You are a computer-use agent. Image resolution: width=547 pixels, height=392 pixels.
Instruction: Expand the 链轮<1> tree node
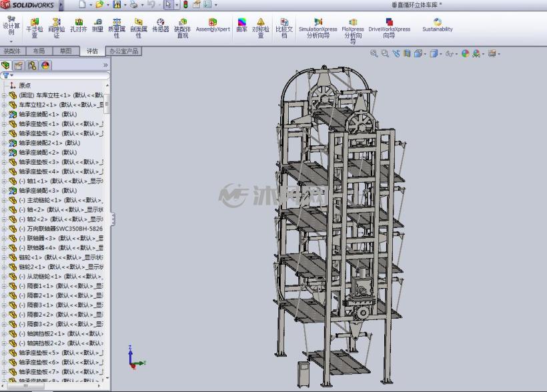tap(4, 257)
